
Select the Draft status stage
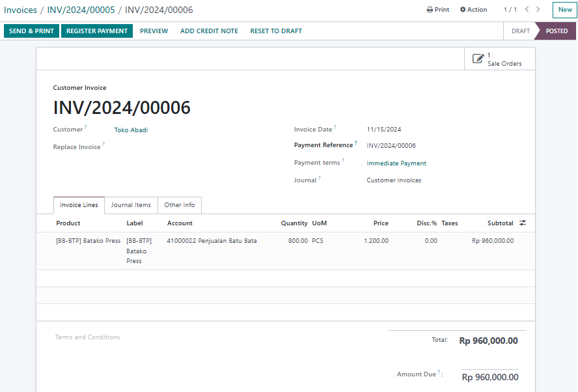pos(520,31)
